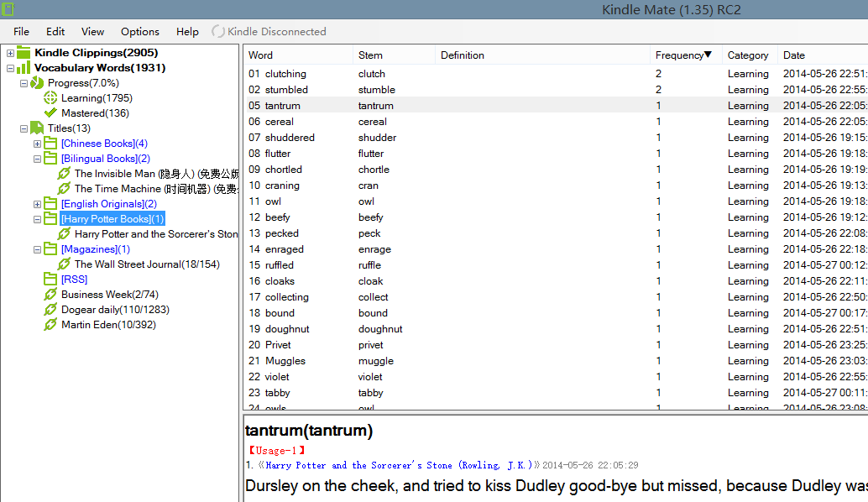Sort by the Definition column header
Viewport: 868px width, 502px height.
click(x=542, y=55)
